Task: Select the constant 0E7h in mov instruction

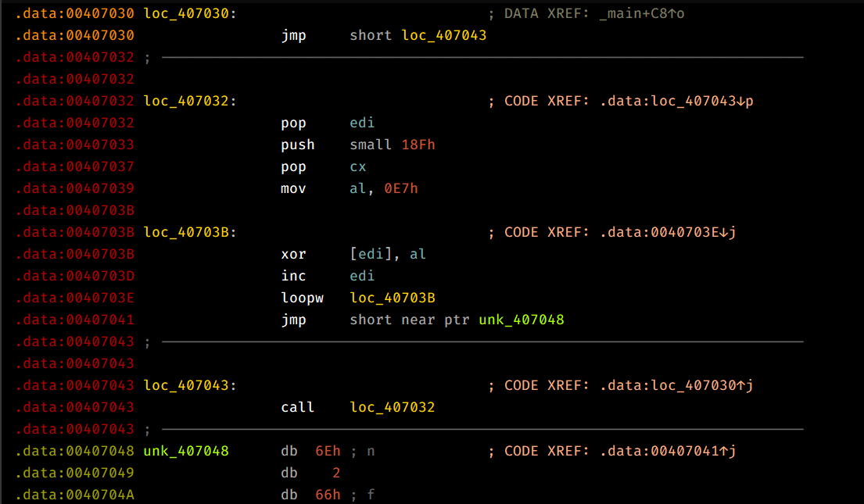Action: (x=401, y=189)
